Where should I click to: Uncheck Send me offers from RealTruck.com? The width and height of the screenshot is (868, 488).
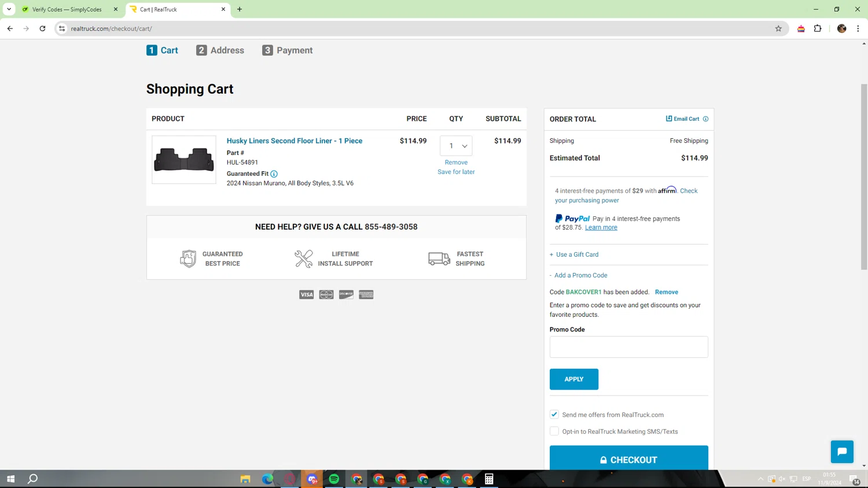coord(554,415)
